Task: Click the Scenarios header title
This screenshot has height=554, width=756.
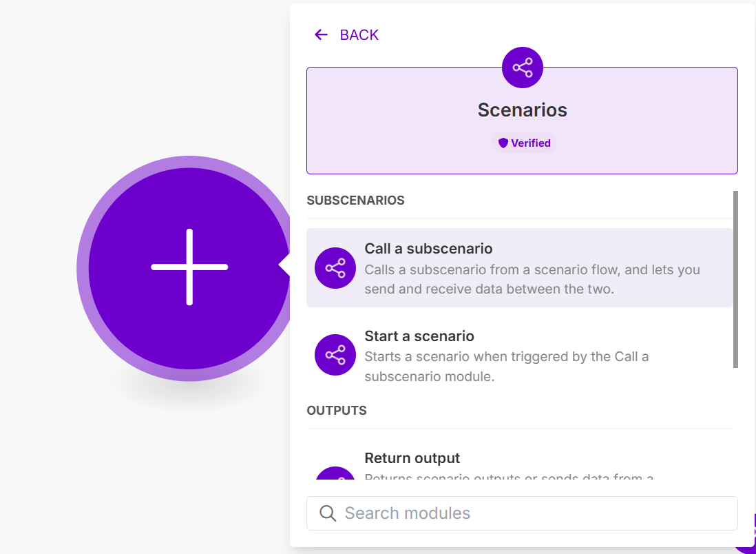Action: tap(522, 110)
